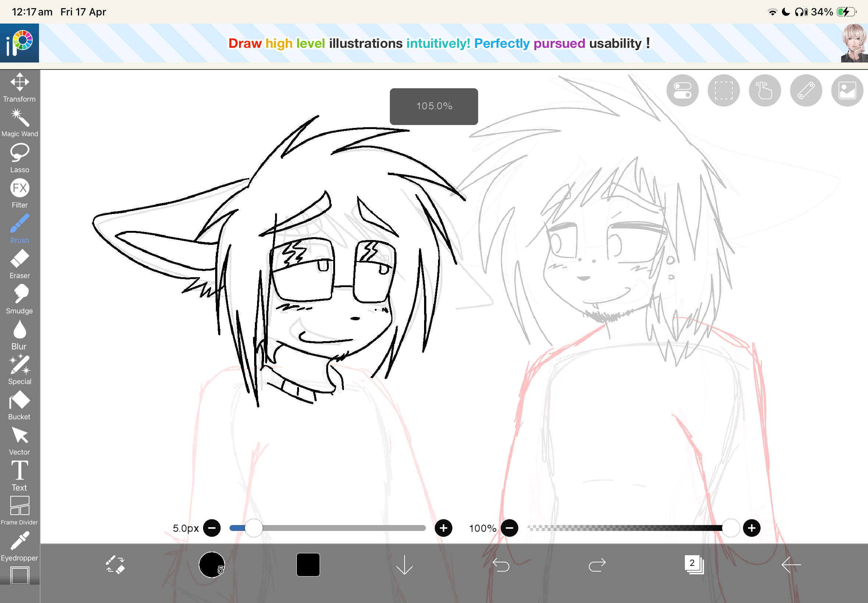
Task: Increase brush thickness with plus button
Action: click(443, 528)
